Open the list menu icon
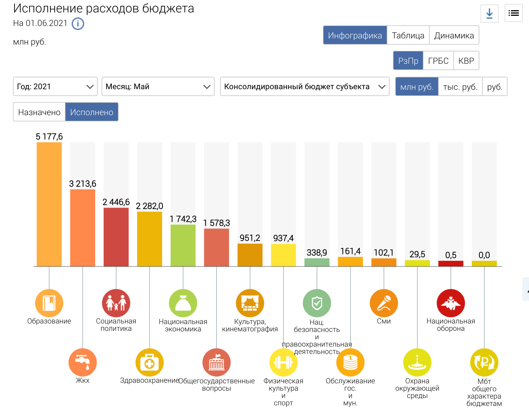 pos(514,13)
